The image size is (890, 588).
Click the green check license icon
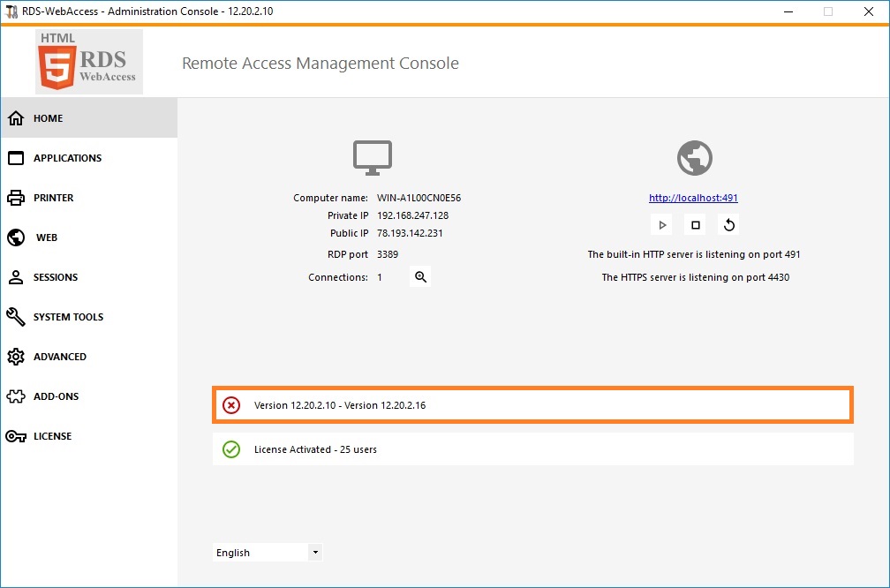231,449
